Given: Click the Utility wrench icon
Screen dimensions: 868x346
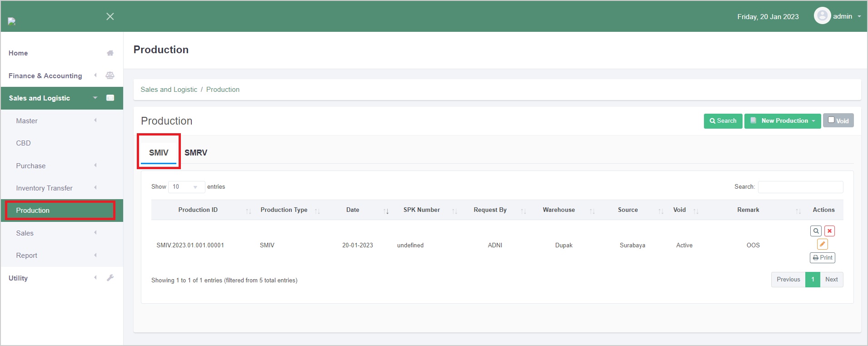Looking at the screenshot, I should pyautogui.click(x=110, y=278).
